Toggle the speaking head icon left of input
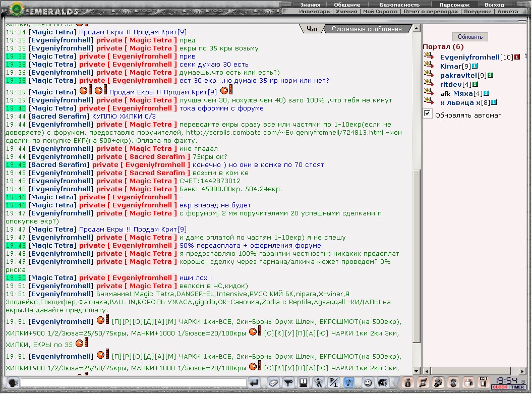The image size is (532, 394). click(x=13, y=383)
